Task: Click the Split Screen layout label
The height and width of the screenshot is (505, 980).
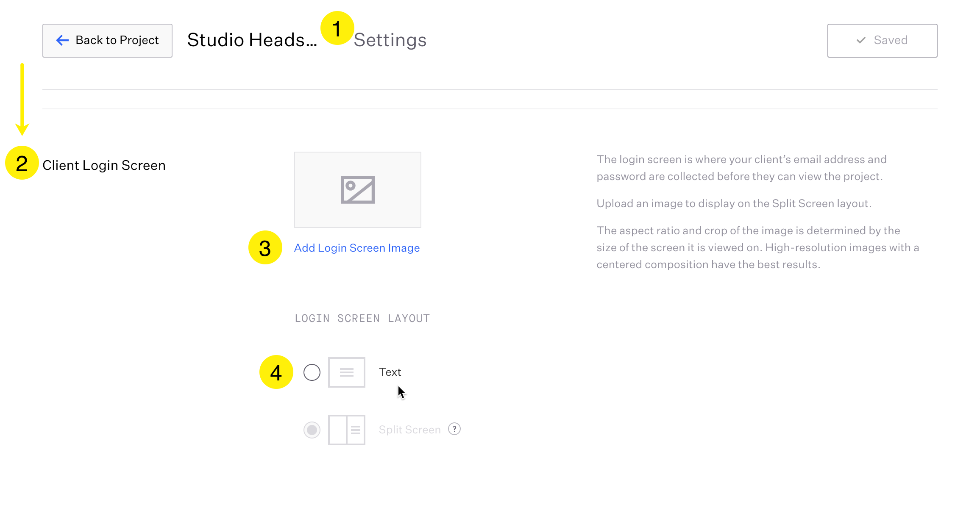Action: pos(410,430)
